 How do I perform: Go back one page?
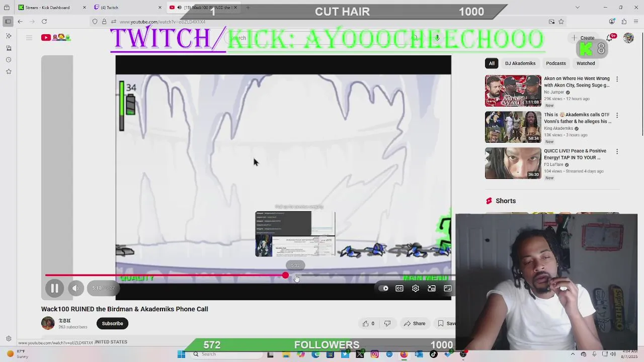[x=20, y=22]
